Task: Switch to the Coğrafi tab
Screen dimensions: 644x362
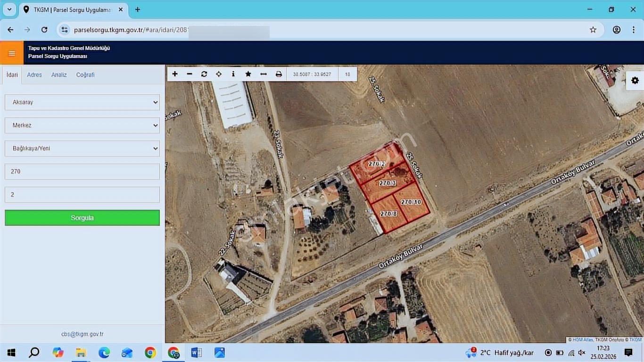Action: pyautogui.click(x=85, y=75)
